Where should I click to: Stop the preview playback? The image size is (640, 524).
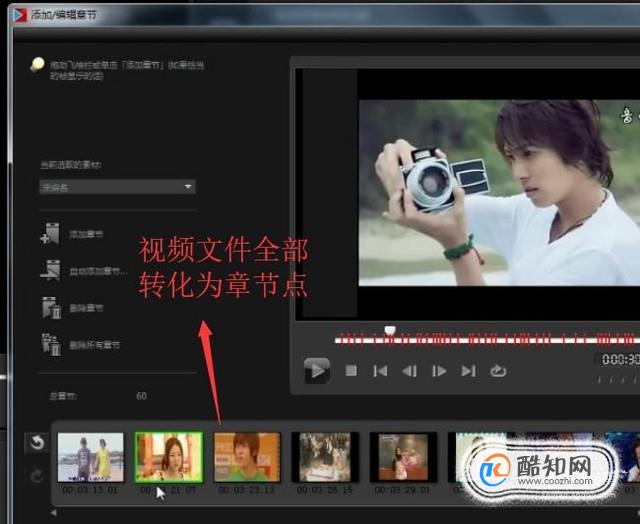[x=351, y=371]
